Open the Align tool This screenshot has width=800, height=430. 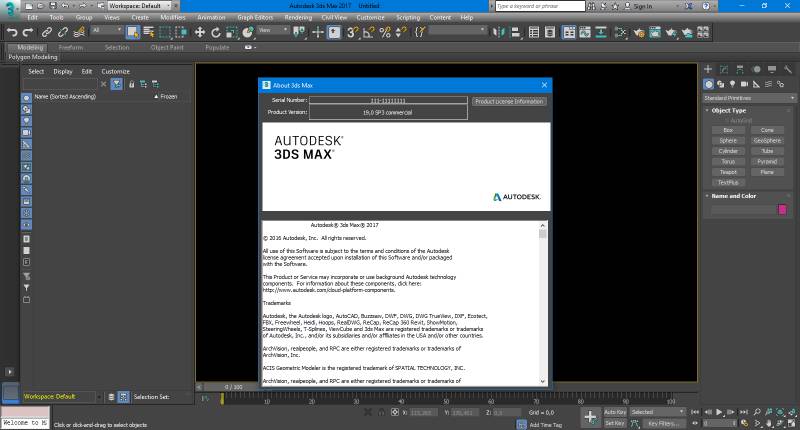(516, 33)
